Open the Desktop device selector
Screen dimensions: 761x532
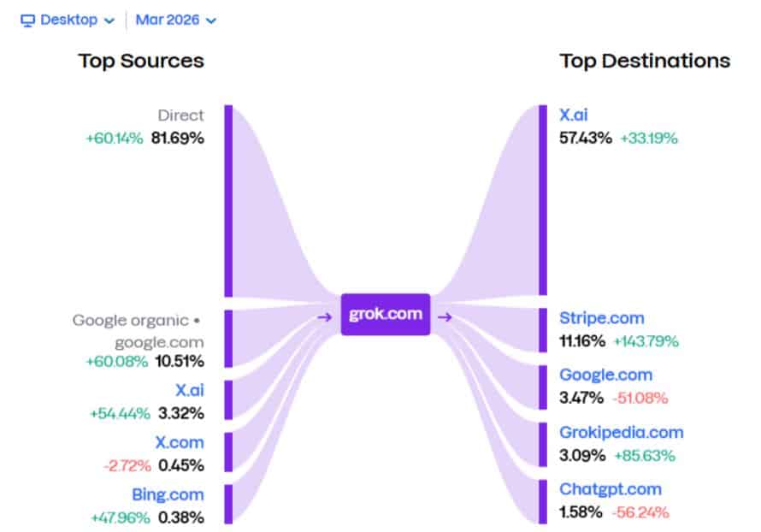pos(66,19)
